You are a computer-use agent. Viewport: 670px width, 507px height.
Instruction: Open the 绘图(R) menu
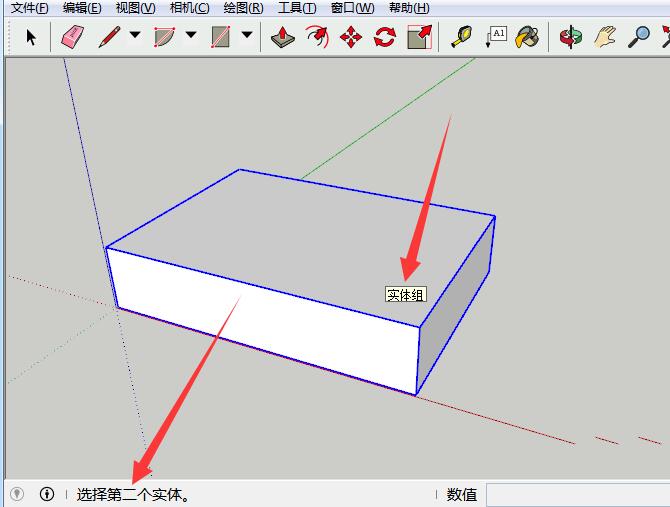243,8
